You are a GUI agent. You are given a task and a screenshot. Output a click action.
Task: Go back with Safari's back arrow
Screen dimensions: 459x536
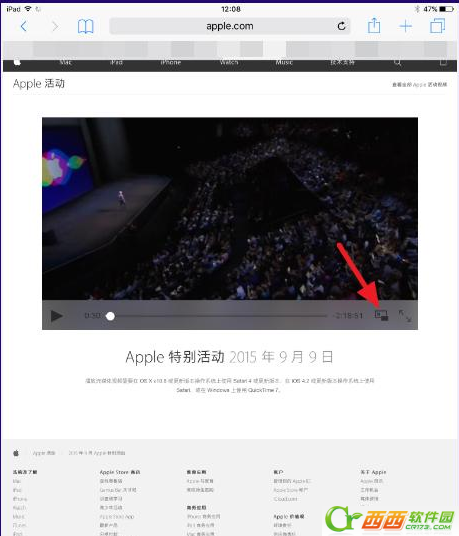tap(23, 26)
